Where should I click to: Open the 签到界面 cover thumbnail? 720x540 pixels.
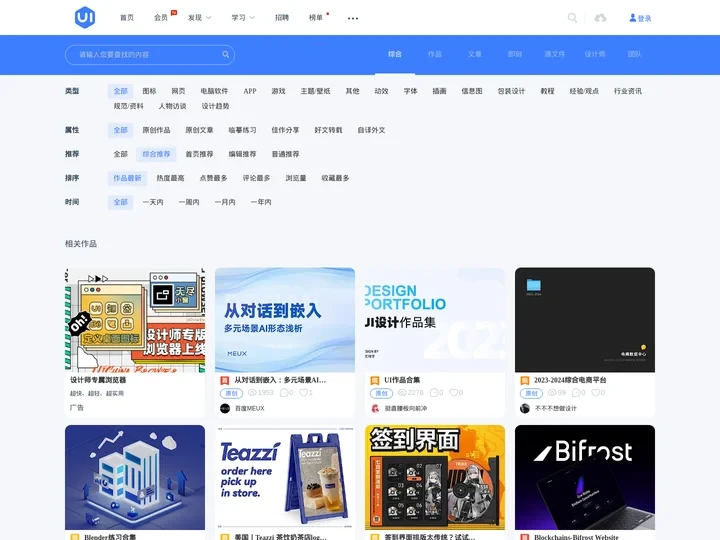435,478
